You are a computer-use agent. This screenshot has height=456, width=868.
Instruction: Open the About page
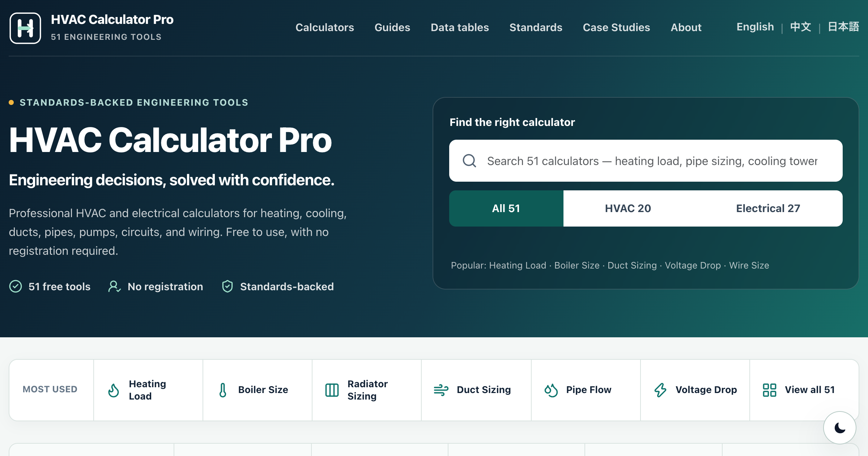(686, 28)
